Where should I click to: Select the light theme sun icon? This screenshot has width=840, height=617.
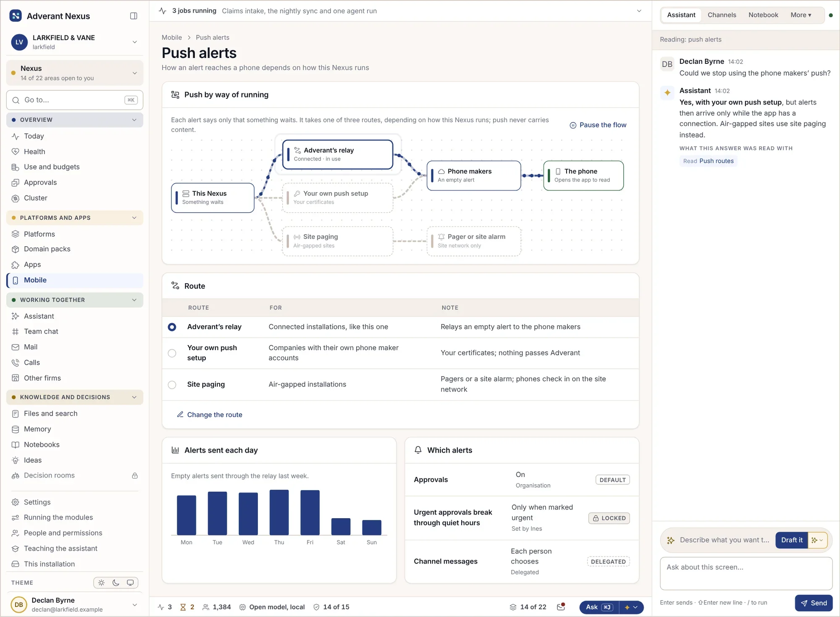click(x=101, y=583)
